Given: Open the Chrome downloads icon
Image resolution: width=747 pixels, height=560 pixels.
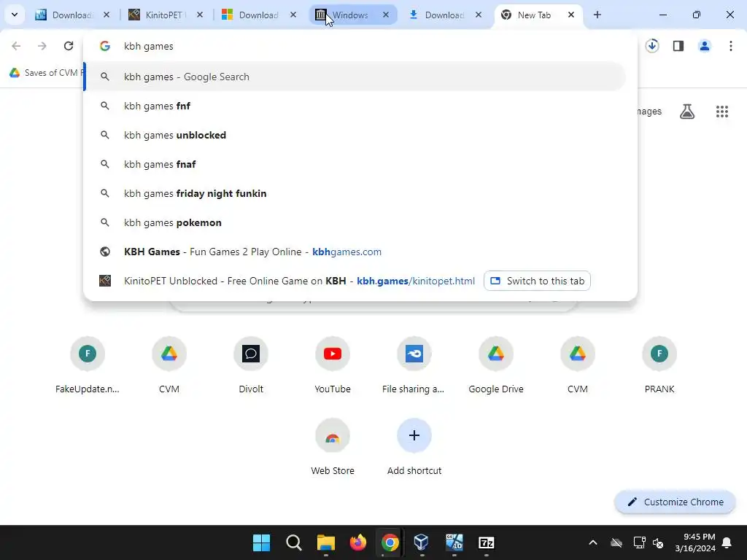Looking at the screenshot, I should 652,46.
